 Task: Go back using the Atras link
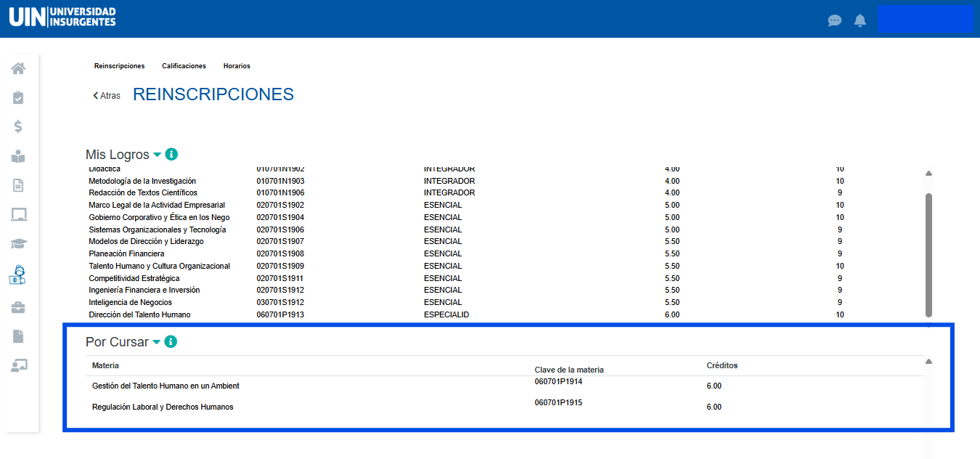point(107,96)
